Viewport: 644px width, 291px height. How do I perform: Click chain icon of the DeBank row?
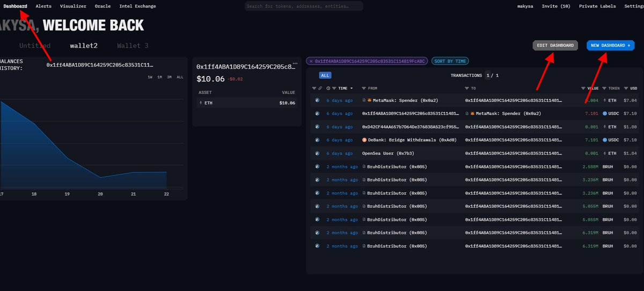317,140
